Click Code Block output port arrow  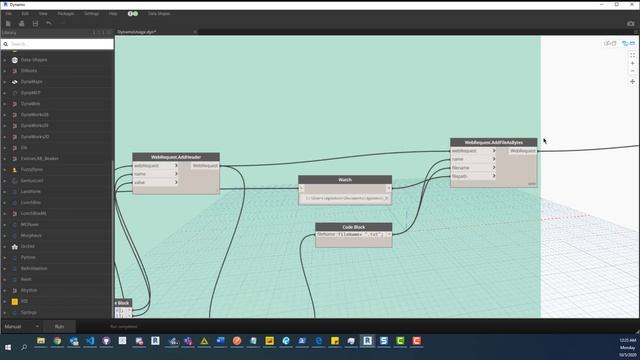coord(389,235)
